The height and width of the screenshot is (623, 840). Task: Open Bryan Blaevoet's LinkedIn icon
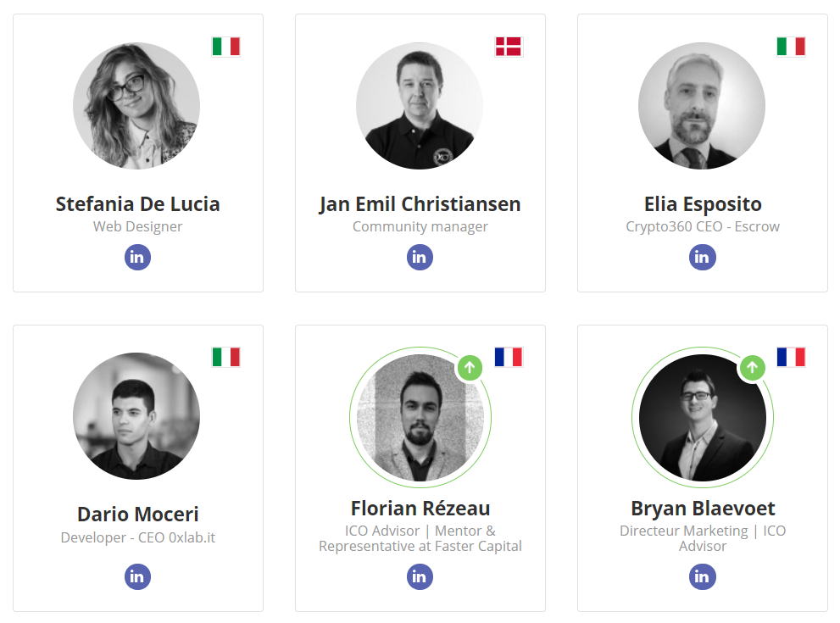coord(703,576)
